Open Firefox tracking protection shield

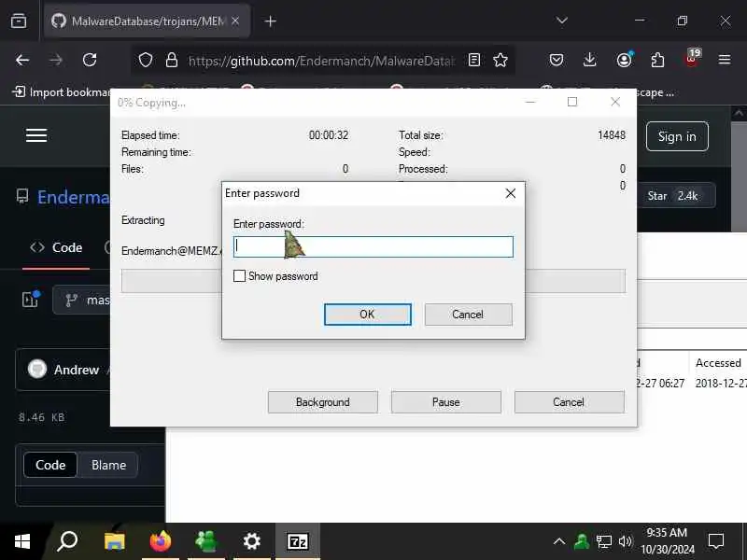pos(146,60)
